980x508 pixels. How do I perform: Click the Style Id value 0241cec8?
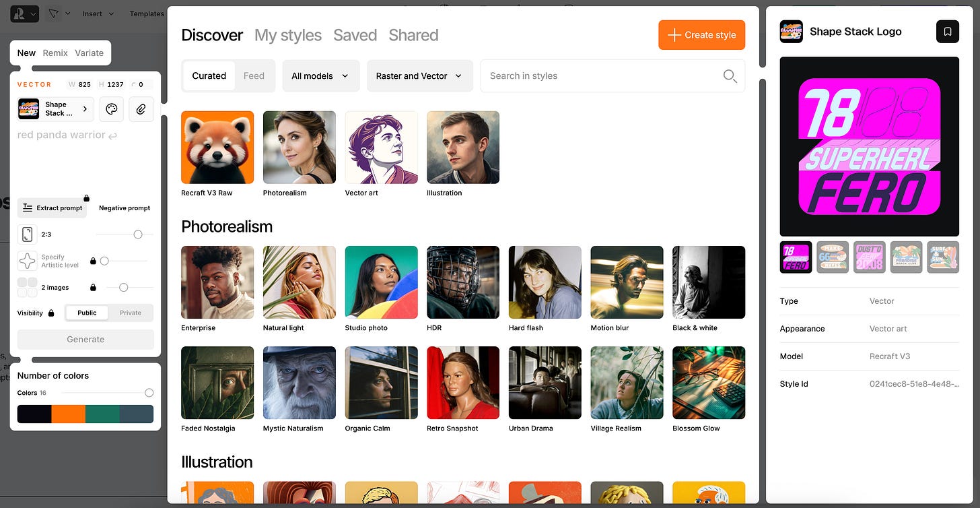coord(913,384)
